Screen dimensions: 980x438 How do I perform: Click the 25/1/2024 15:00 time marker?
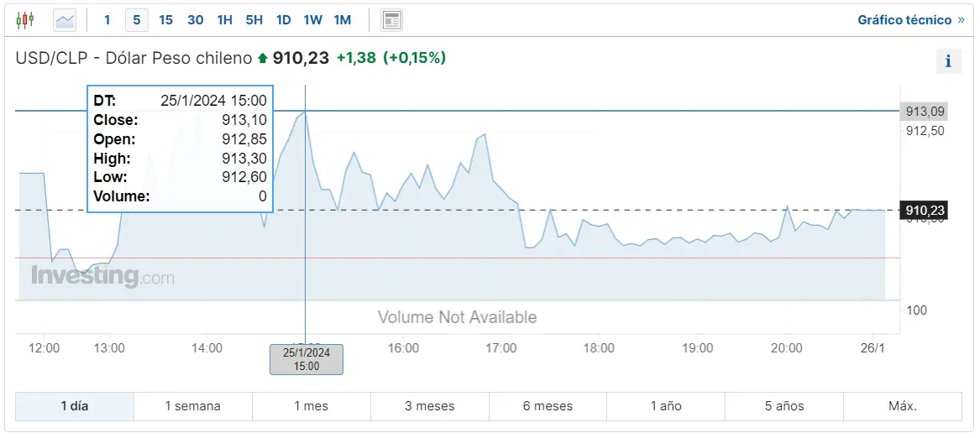click(x=307, y=359)
